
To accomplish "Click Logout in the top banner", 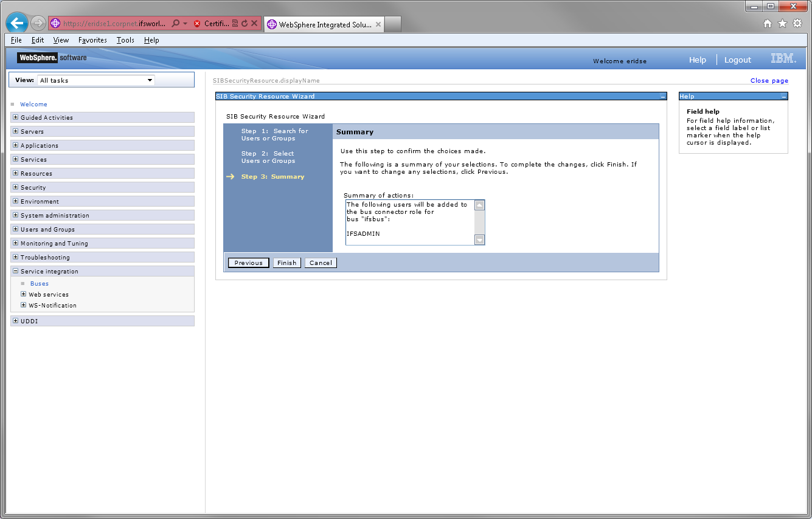I will click(x=737, y=60).
